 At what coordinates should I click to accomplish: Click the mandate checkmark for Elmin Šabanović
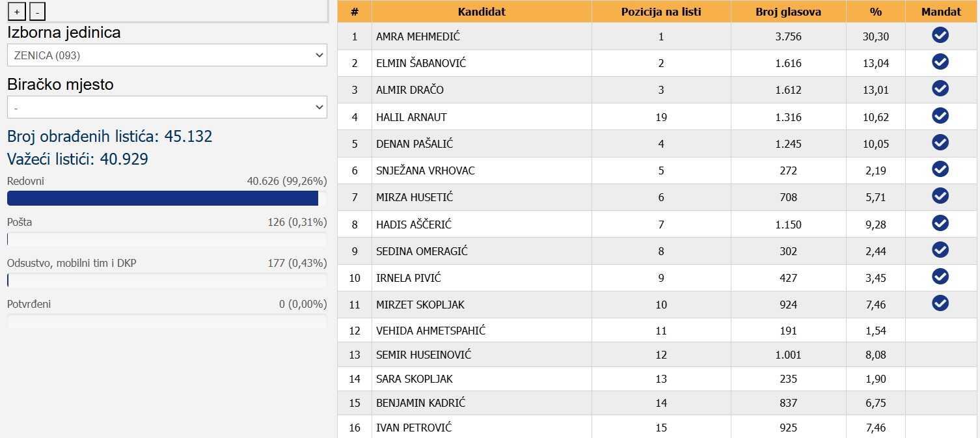click(x=940, y=62)
